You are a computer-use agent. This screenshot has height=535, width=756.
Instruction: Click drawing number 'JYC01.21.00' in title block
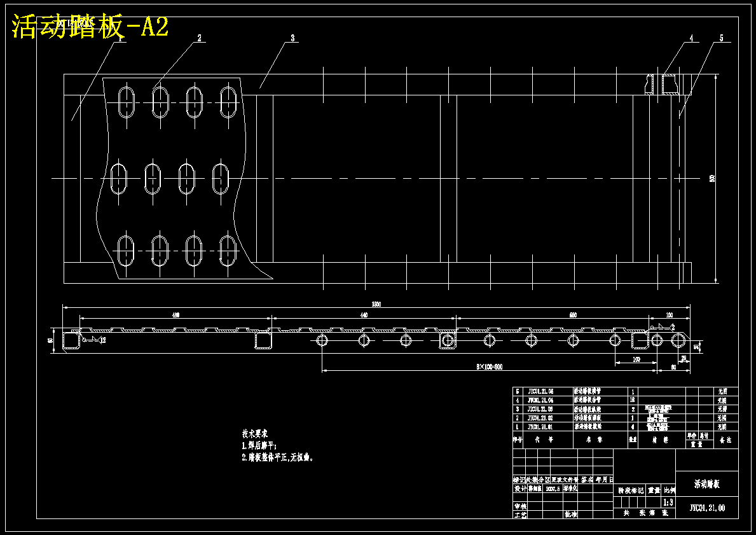pyautogui.click(x=707, y=508)
